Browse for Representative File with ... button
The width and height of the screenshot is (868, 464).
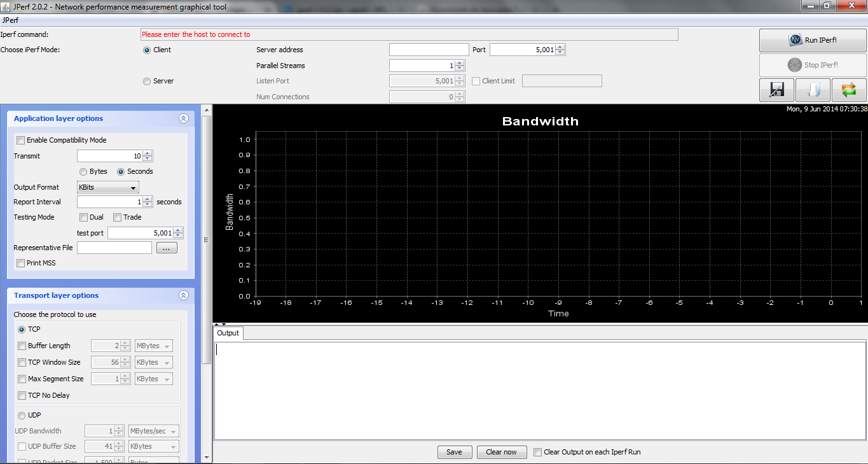coord(166,248)
